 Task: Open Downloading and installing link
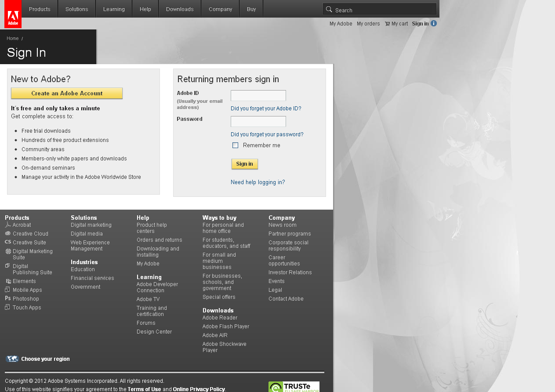tap(158, 252)
